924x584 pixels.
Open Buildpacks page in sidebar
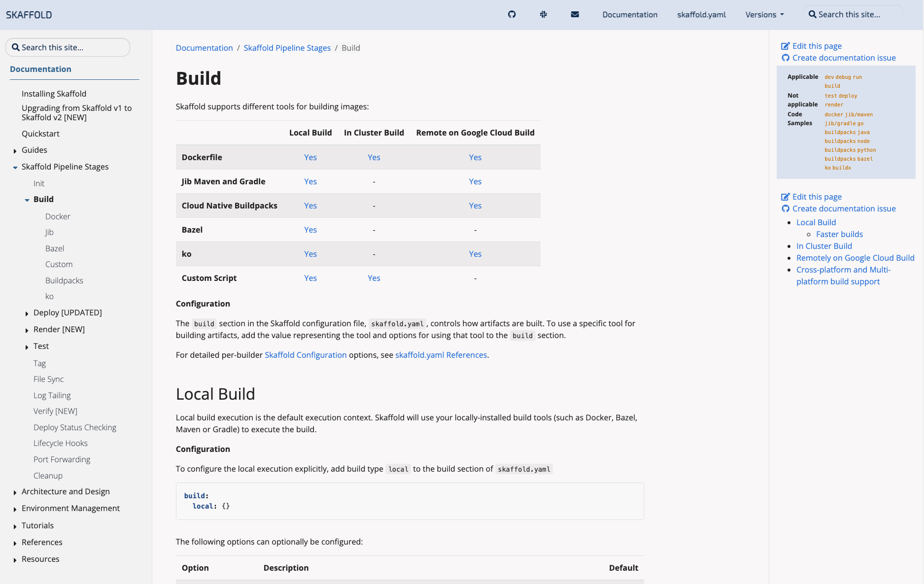[x=64, y=280]
